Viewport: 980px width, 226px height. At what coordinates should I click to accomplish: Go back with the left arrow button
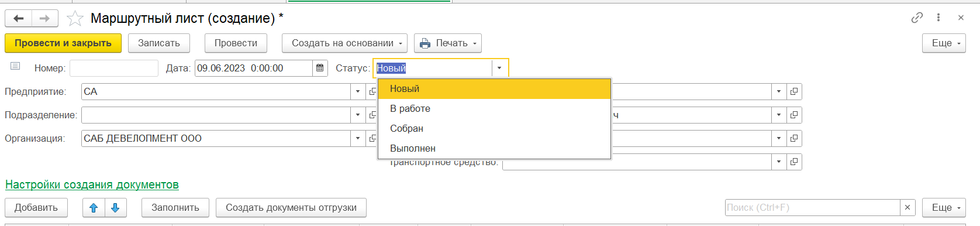pyautogui.click(x=18, y=18)
